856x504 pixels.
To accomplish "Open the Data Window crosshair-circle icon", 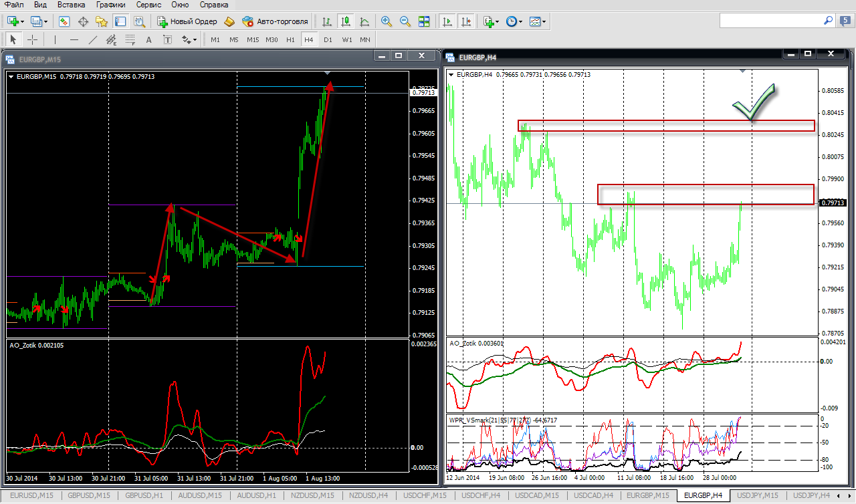I will point(83,21).
